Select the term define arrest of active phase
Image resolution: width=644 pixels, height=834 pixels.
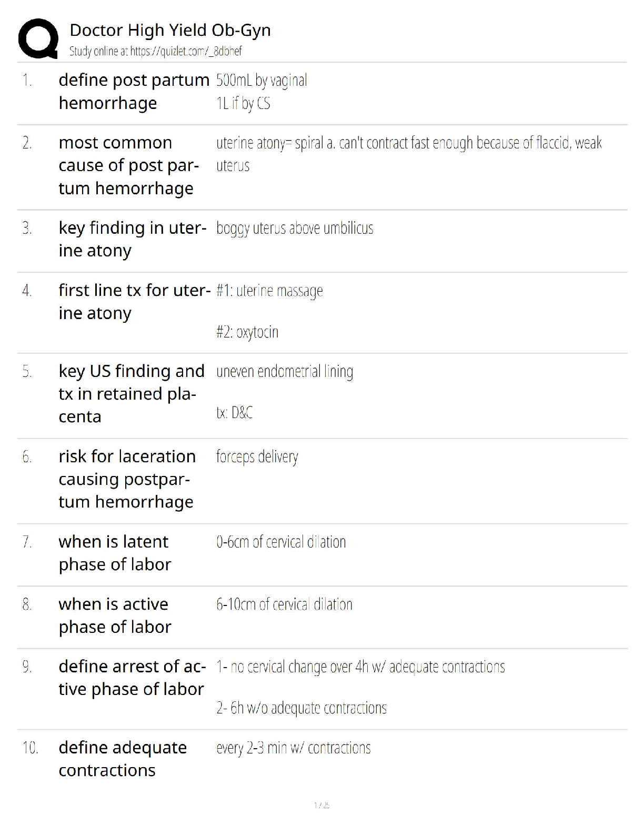(132, 678)
